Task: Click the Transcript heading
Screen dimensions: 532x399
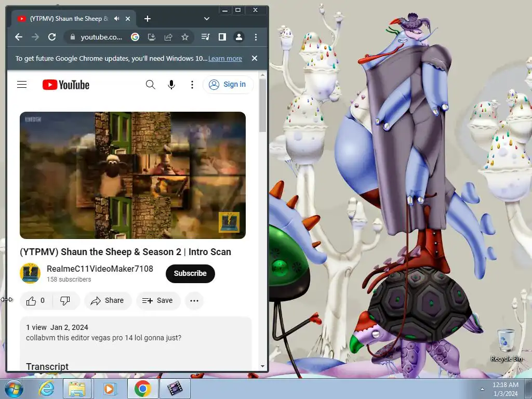Action: [x=47, y=366]
